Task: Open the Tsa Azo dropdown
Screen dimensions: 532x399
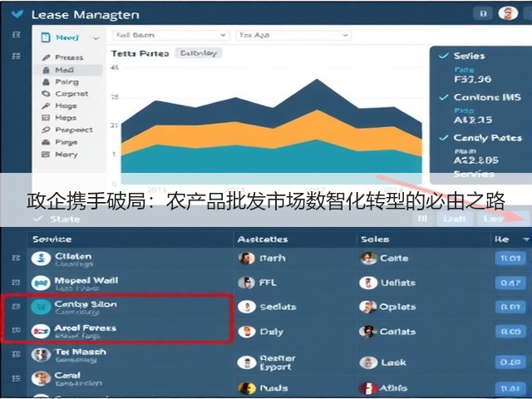Action: (x=293, y=35)
